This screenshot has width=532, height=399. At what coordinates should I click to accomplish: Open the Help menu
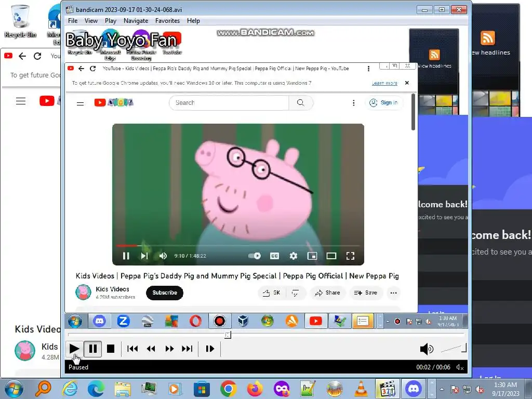point(193,21)
